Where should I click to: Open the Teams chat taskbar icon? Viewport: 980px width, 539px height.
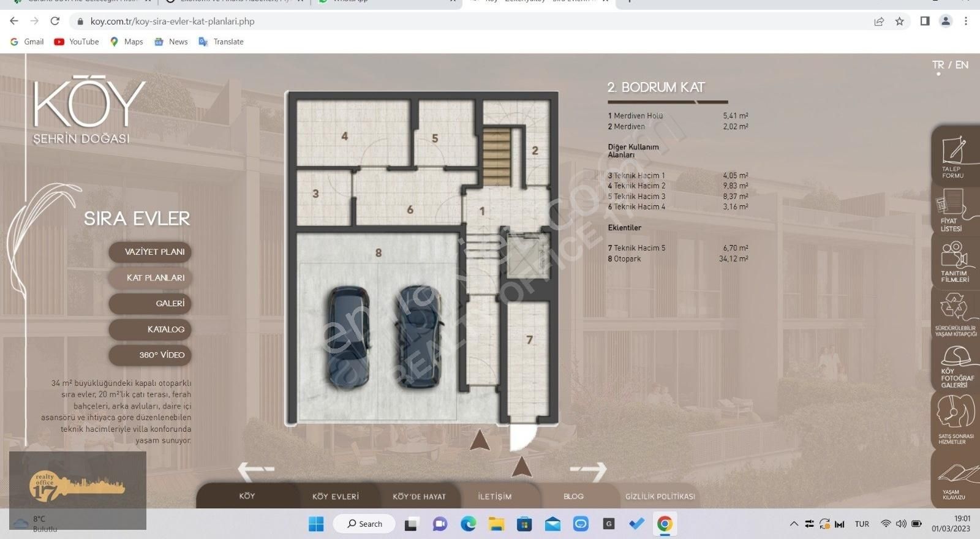click(x=439, y=524)
